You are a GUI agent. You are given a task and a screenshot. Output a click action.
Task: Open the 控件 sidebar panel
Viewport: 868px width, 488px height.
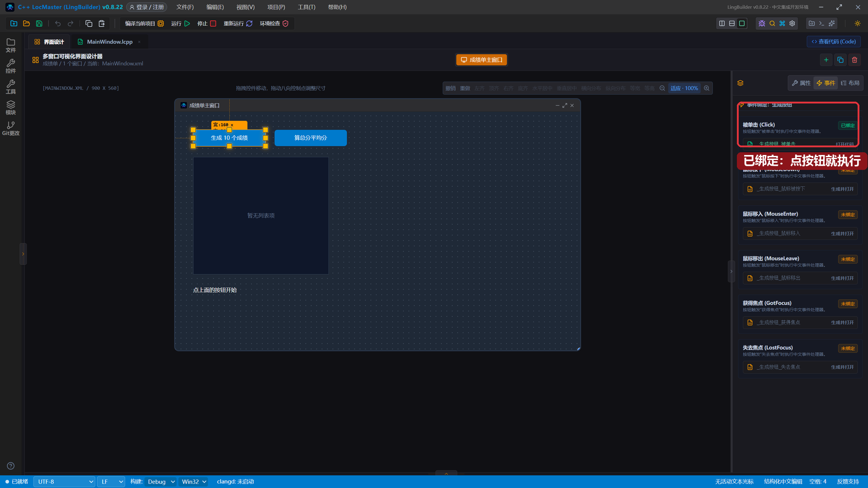coord(11,66)
